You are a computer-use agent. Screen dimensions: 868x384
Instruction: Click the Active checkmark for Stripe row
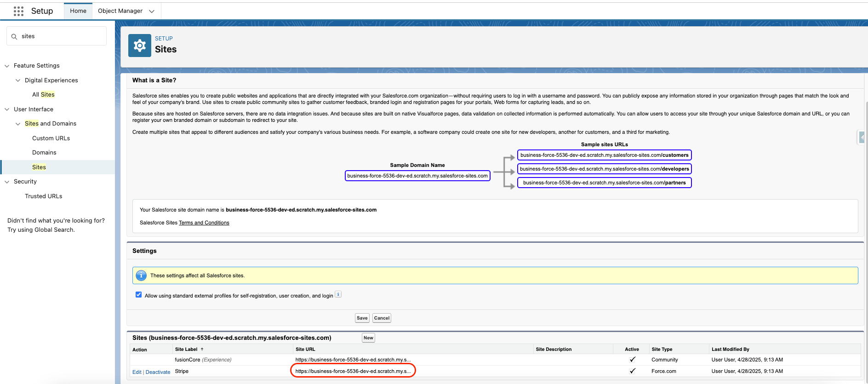632,371
